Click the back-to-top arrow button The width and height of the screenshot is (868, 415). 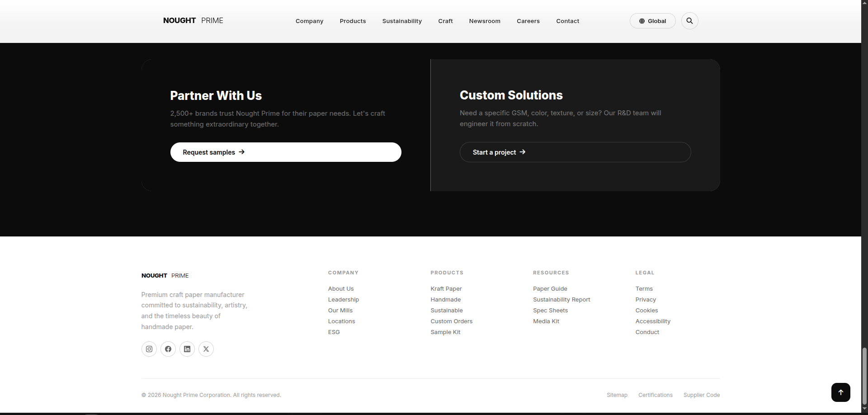tap(840, 392)
